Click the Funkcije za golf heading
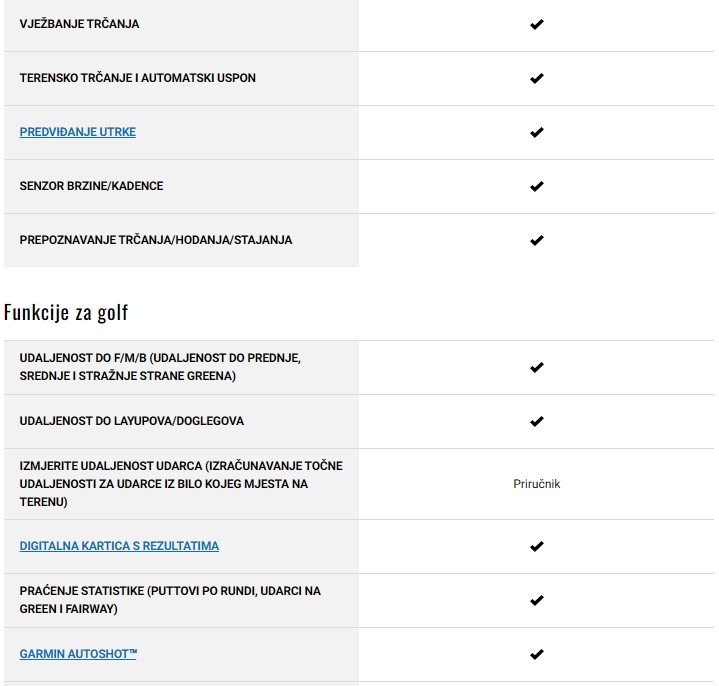 66,312
